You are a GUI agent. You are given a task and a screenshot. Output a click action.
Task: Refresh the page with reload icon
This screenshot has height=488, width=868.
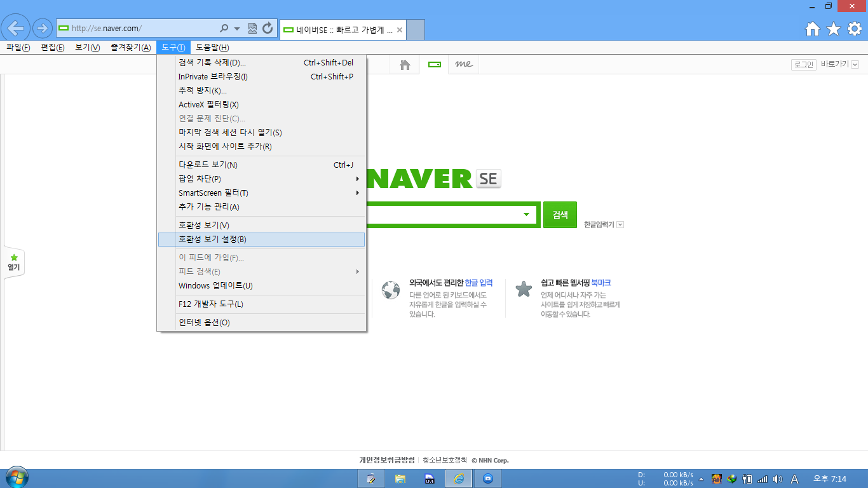click(268, 29)
